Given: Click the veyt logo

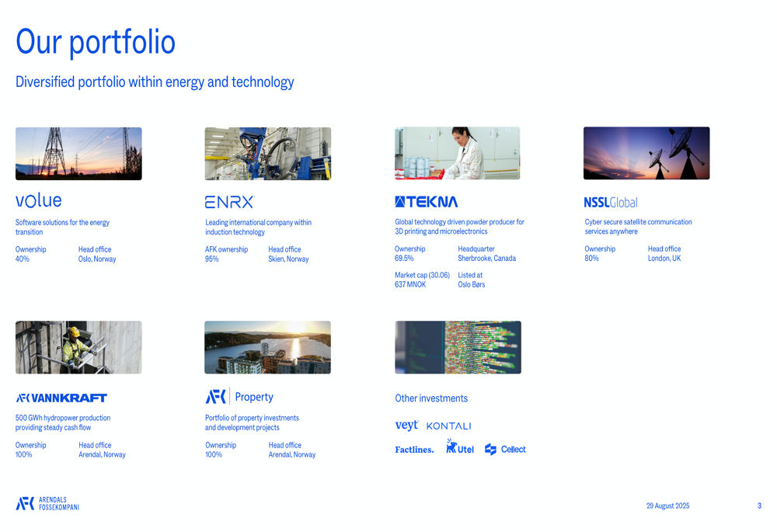Looking at the screenshot, I should [407, 426].
